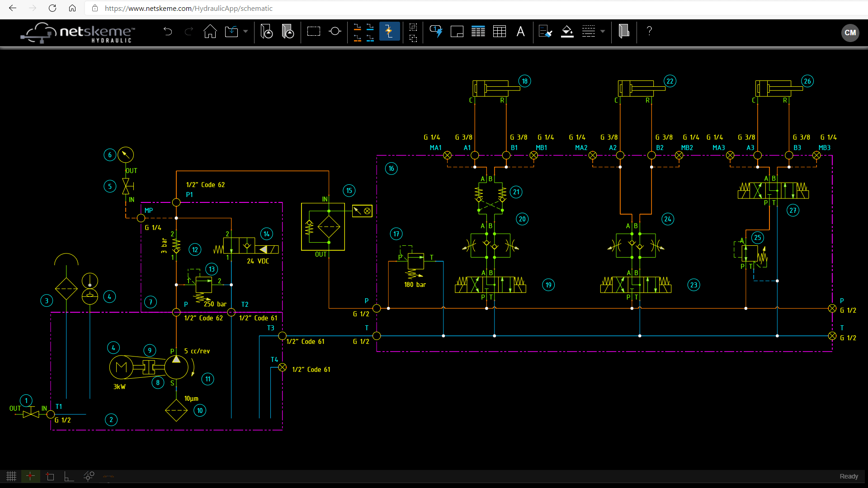The width and height of the screenshot is (868, 488).
Task: Open the help question mark
Action: click(649, 31)
